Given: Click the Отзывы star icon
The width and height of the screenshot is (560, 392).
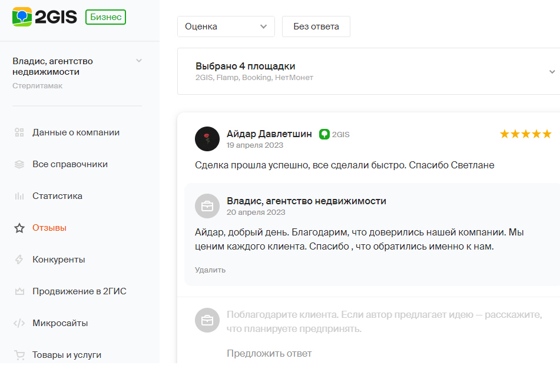Looking at the screenshot, I should 19,228.
